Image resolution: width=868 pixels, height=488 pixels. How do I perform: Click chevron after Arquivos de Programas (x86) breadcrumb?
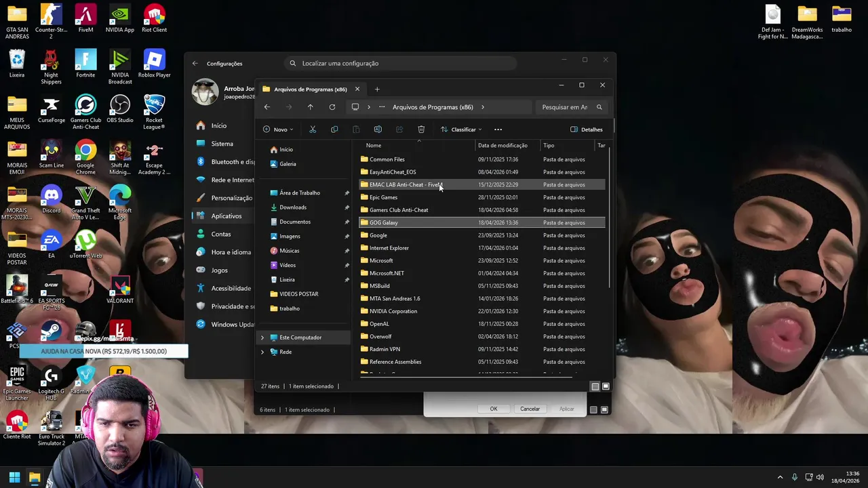coord(483,107)
